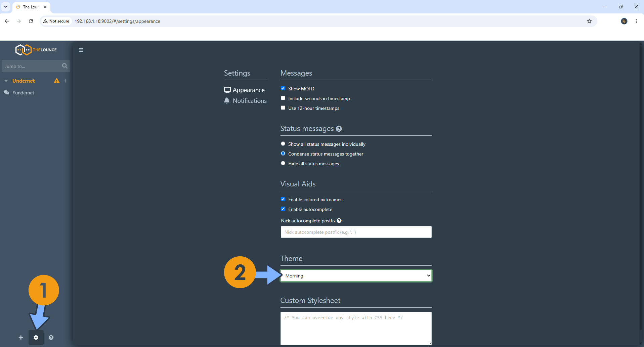Open settings with the gear icon
This screenshot has height=347, width=644.
click(x=36, y=338)
